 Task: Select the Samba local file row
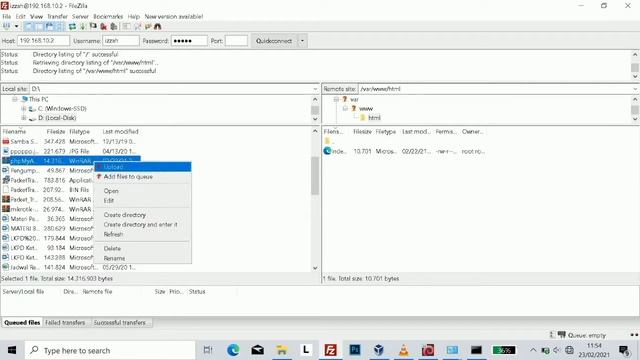[69, 142]
